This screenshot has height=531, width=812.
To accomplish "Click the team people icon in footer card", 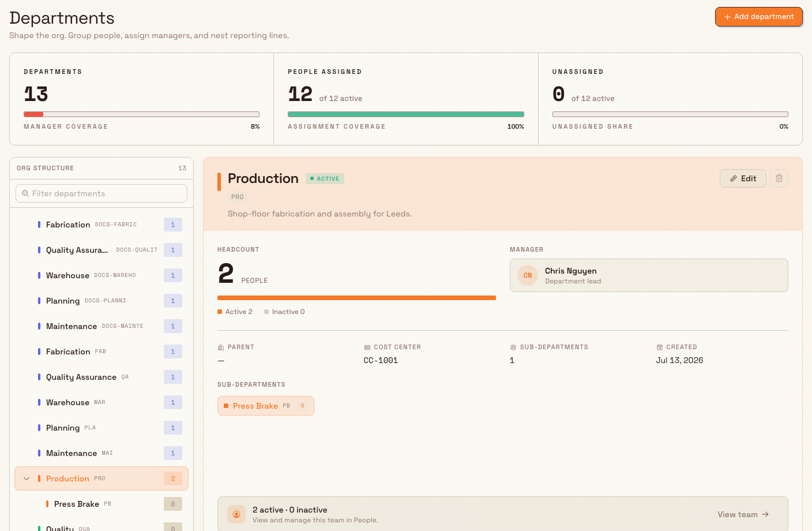I will coord(236,514).
